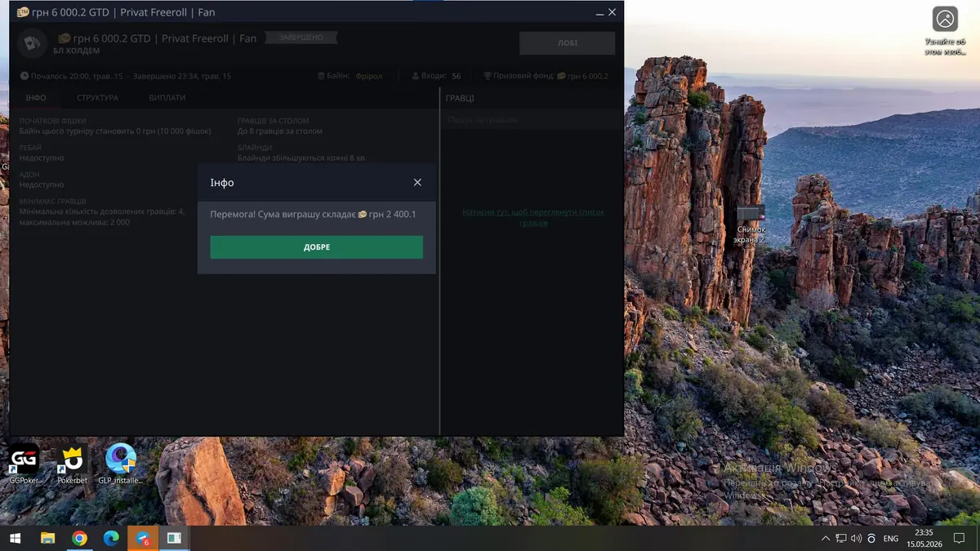Switch the ENG input language
Image resolution: width=980 pixels, height=551 pixels.
(x=891, y=539)
